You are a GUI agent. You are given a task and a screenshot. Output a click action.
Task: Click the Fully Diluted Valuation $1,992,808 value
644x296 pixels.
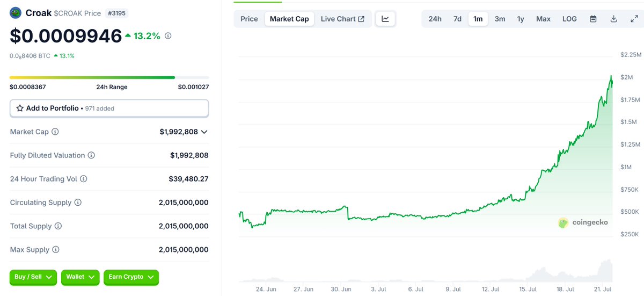189,155
